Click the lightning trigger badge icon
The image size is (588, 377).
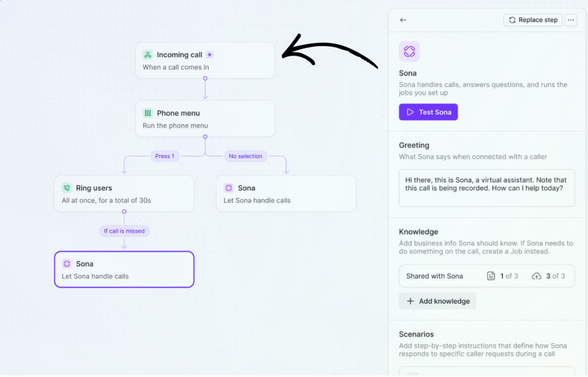[x=210, y=55]
